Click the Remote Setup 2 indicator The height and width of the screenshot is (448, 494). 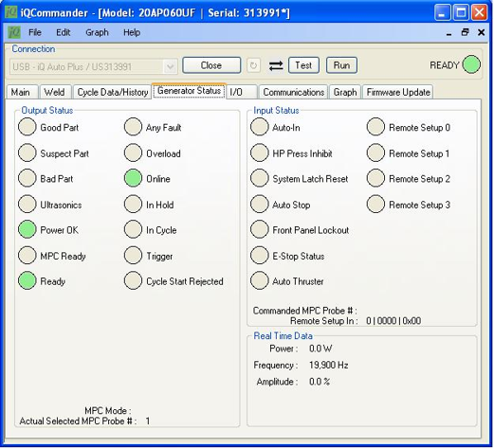click(375, 178)
